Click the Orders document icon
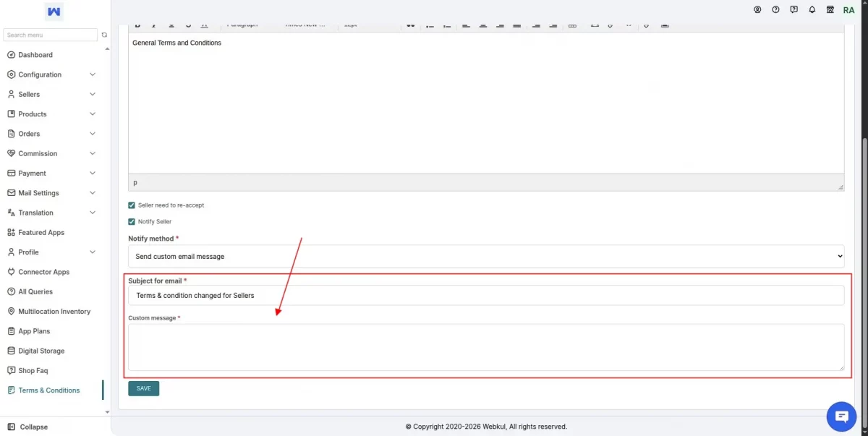 click(11, 134)
